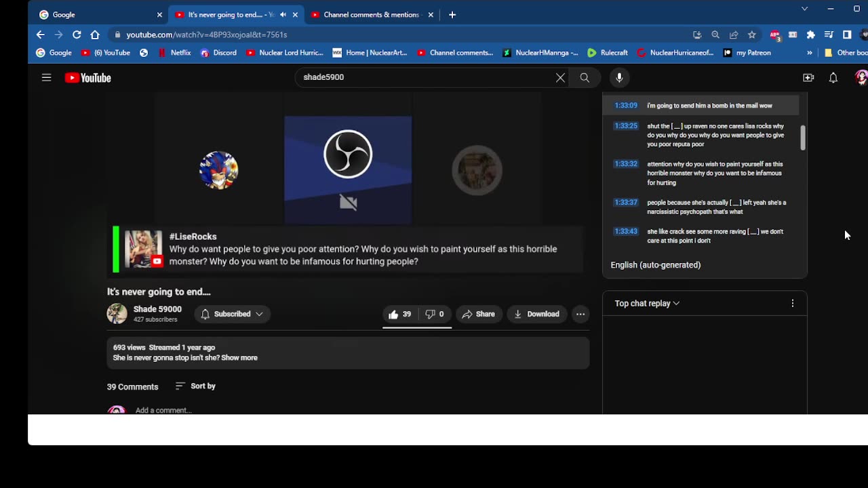Open the chat replay three-dot options
The height and width of the screenshot is (488, 868).
pos(793,303)
